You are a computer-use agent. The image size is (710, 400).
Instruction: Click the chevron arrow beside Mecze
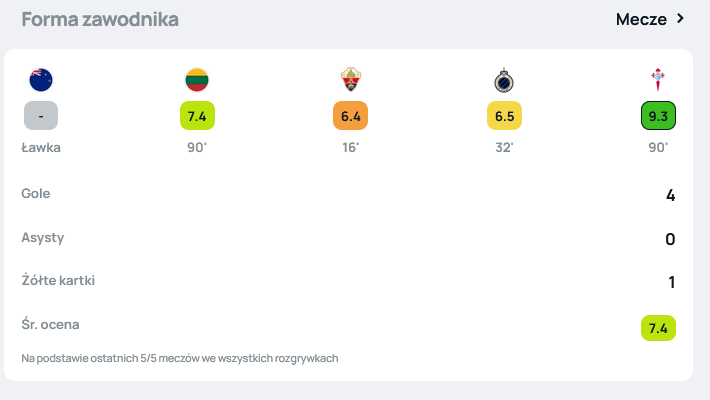(x=681, y=19)
